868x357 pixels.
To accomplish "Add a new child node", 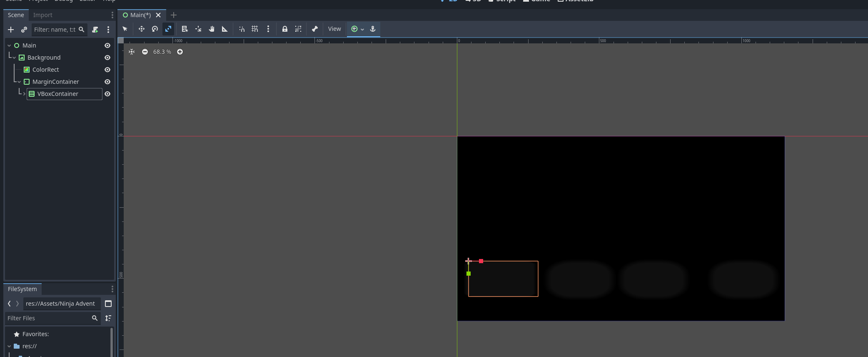I will [11, 30].
